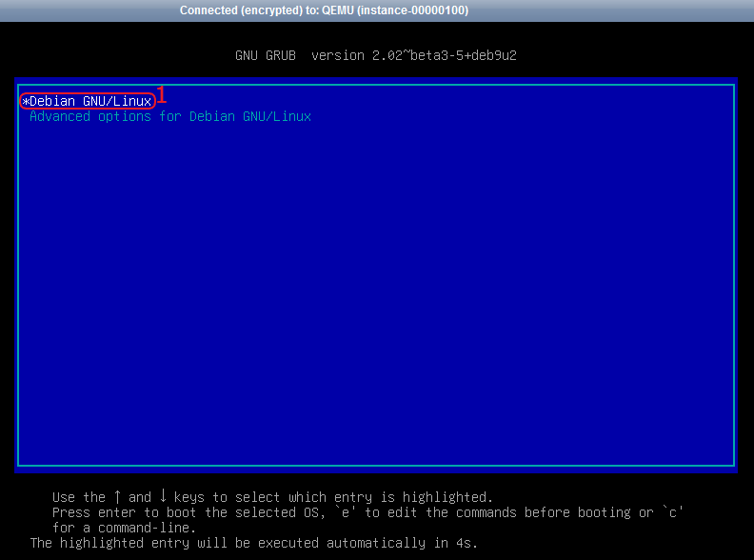Click the 'for a command-line.' text

[124, 528]
